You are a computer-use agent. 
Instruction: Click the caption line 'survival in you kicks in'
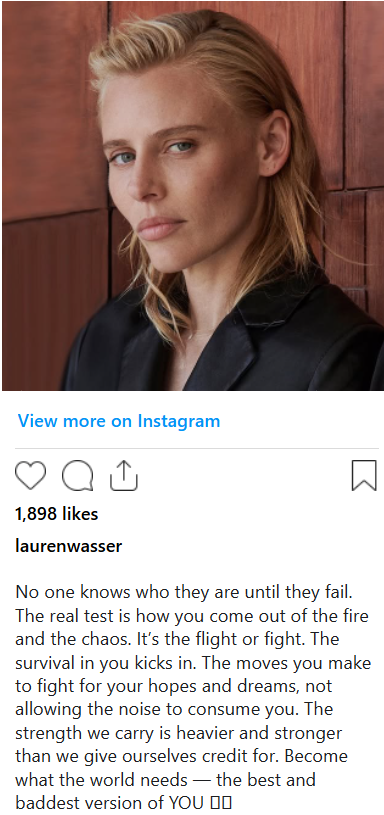pyautogui.click(x=106, y=663)
